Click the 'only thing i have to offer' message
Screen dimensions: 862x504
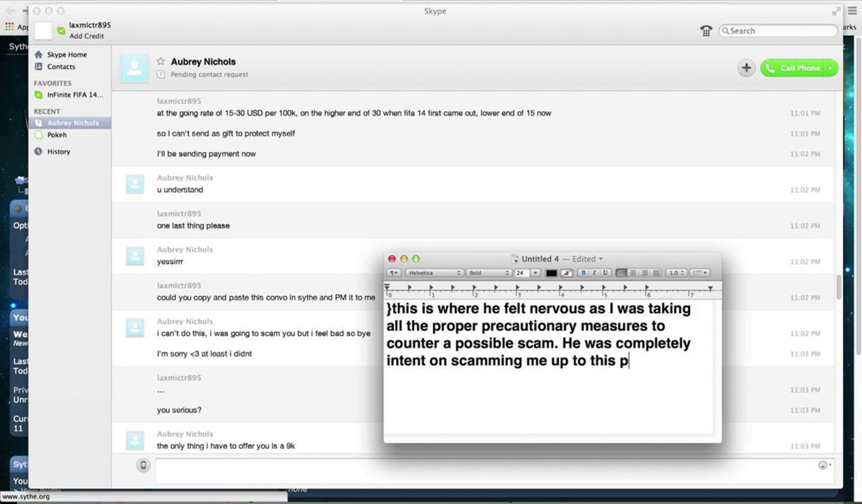[x=226, y=446]
